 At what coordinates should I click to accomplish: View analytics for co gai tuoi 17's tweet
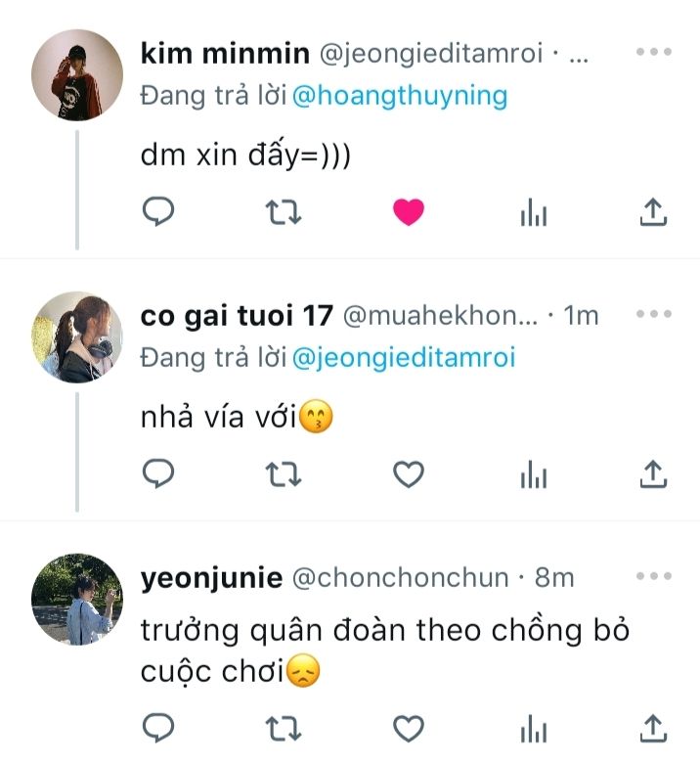(534, 475)
